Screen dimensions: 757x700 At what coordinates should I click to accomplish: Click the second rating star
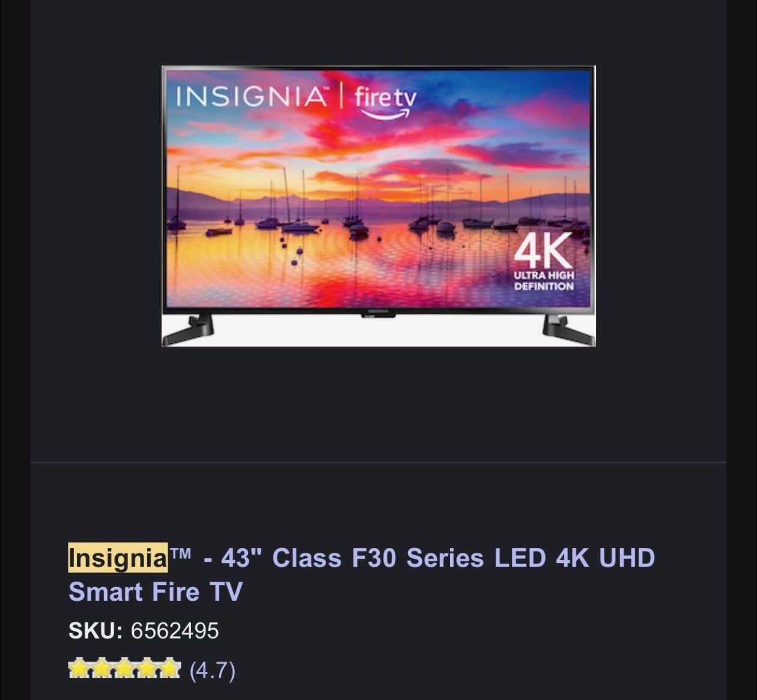tap(102, 669)
